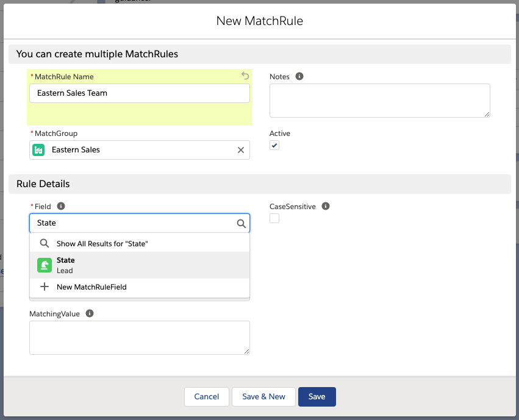519x420 pixels.
Task: Show the MatchingValue info tooltip icon
Action: tap(90, 313)
